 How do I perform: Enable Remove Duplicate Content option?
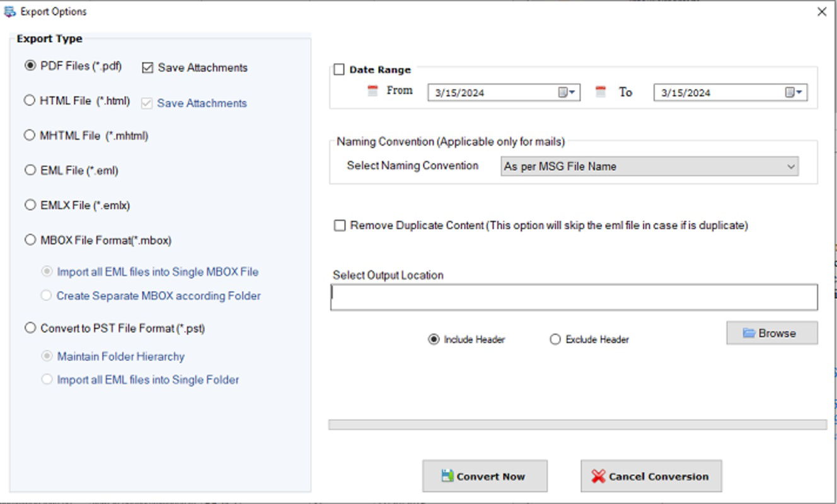pyautogui.click(x=339, y=225)
